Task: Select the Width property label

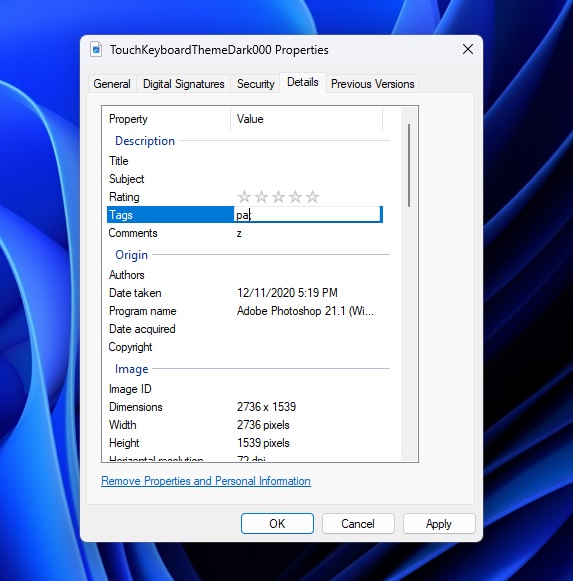Action: pos(122,425)
